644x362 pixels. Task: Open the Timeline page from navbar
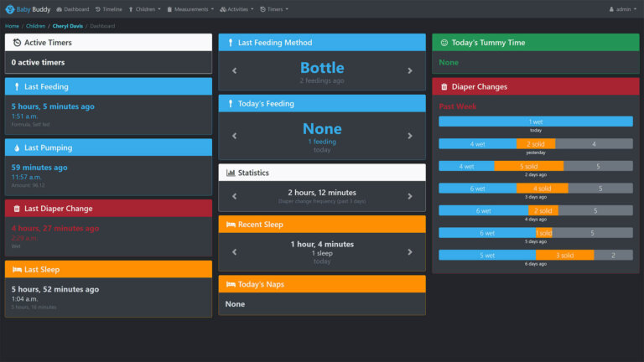tap(109, 9)
